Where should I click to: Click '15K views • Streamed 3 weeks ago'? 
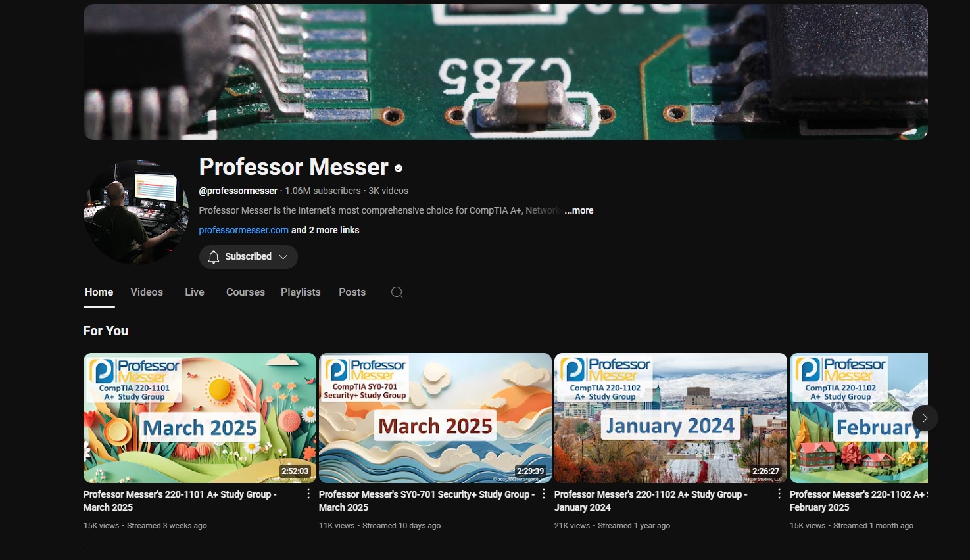pos(145,526)
